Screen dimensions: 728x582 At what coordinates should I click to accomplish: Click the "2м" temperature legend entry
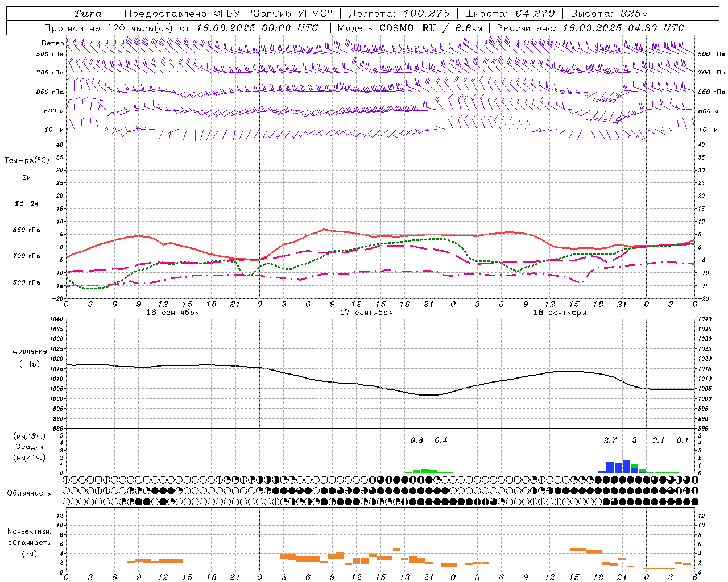[27, 177]
